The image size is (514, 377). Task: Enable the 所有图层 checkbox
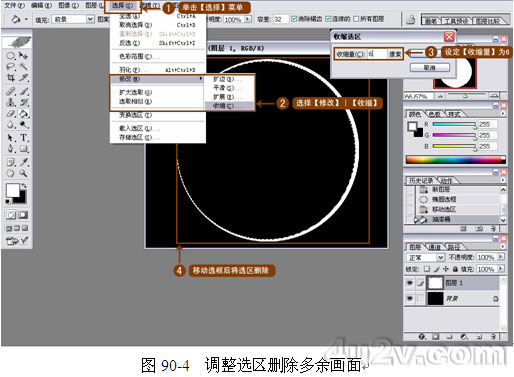pos(356,19)
